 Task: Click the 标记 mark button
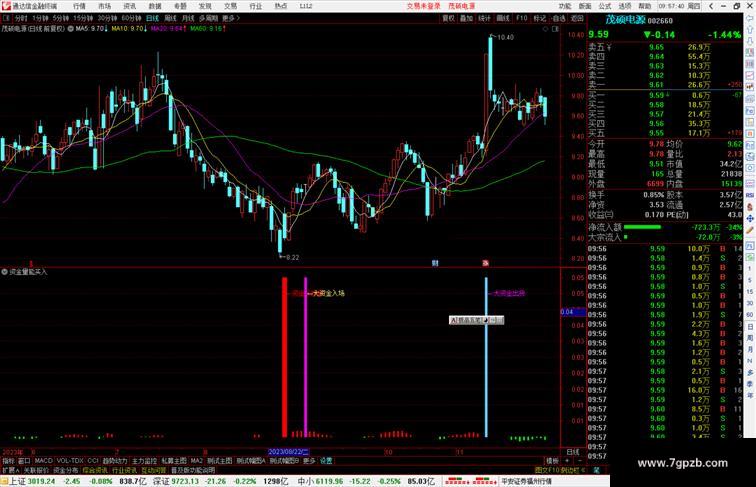[x=540, y=18]
